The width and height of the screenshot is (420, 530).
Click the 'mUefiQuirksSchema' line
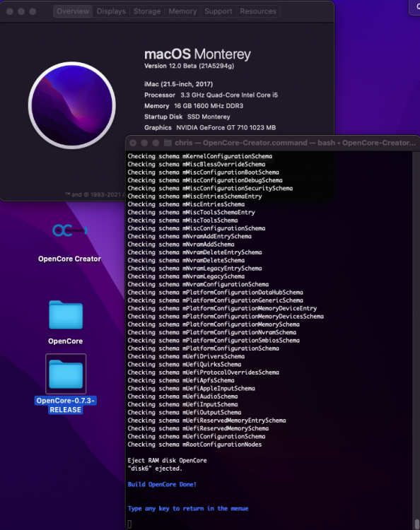pos(185,365)
